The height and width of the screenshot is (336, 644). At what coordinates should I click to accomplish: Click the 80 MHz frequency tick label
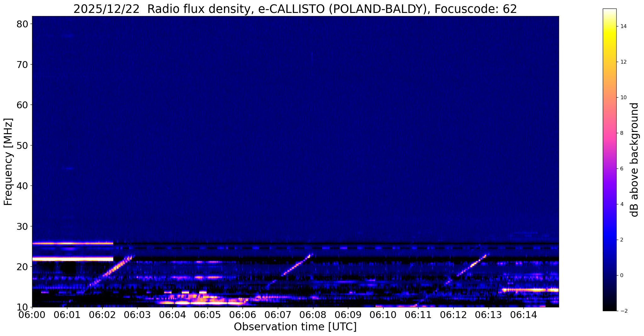(x=22, y=24)
